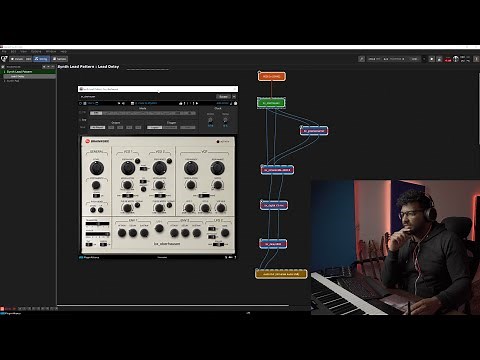The image size is (480, 360).
Task: Open the File menu
Action: (4, 52)
